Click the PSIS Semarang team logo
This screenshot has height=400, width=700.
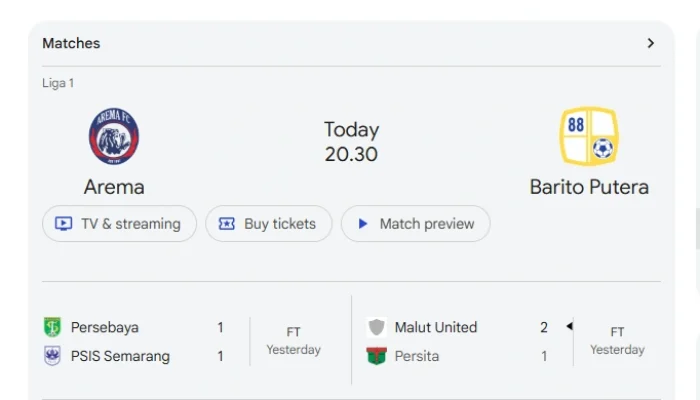(52, 356)
